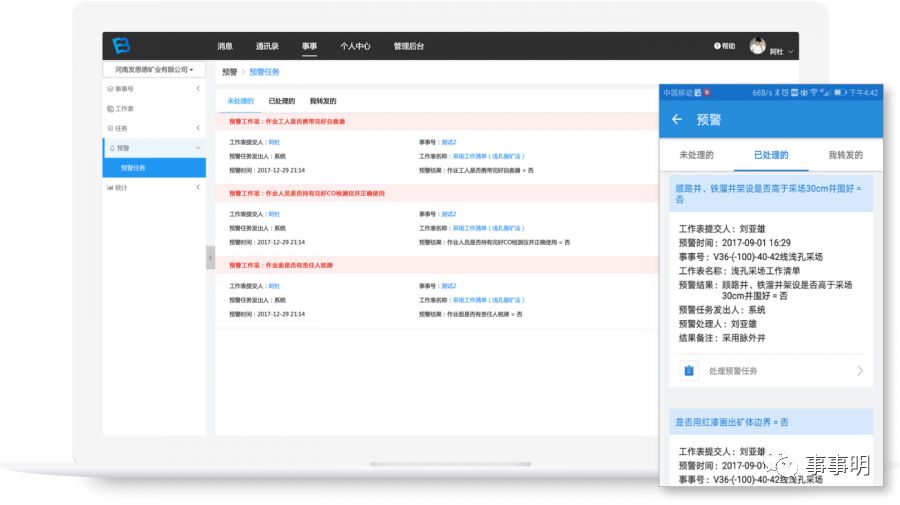The image size is (900, 505).
Task: Click the 统计 chart icon in sidebar
Action: point(110,187)
